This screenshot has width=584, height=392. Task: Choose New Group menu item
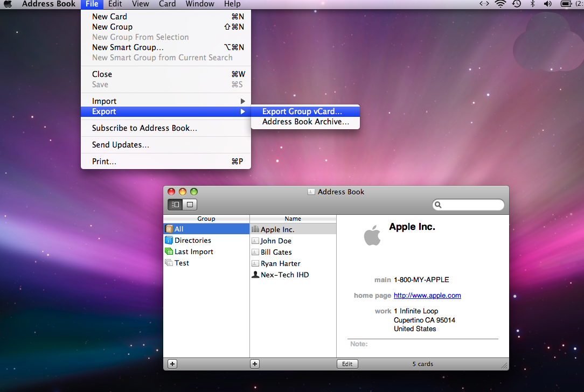coord(166,27)
